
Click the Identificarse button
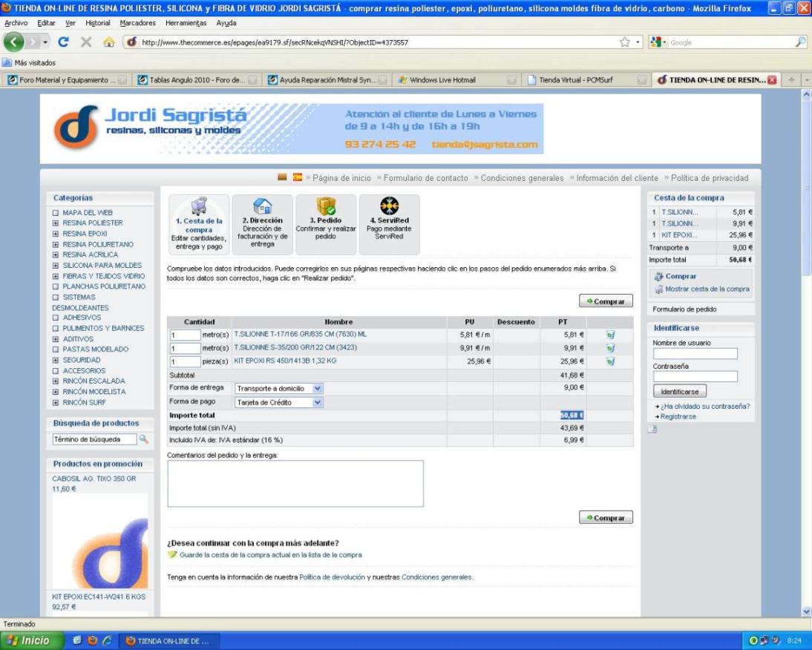pos(679,391)
